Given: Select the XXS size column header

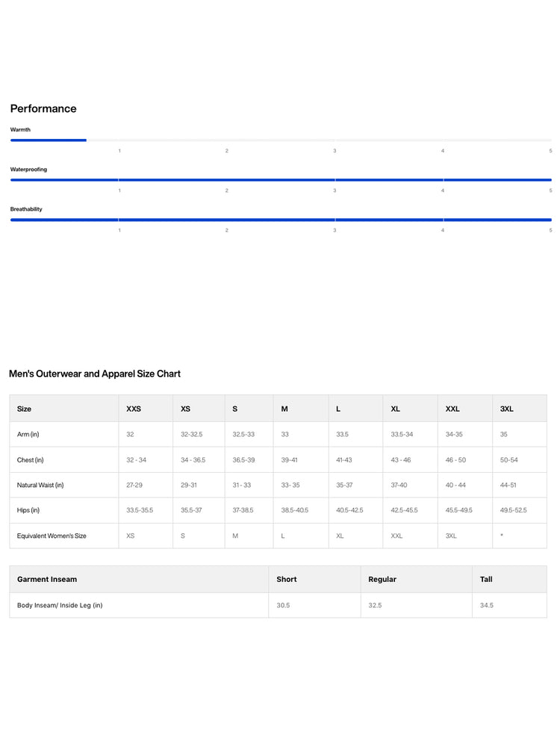Looking at the screenshot, I should [x=146, y=409].
